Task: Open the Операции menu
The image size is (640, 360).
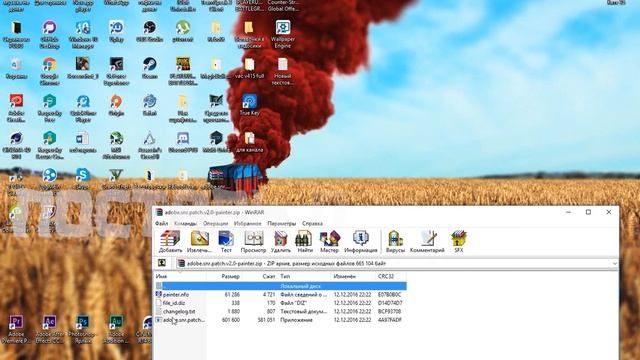Action: (x=216, y=224)
